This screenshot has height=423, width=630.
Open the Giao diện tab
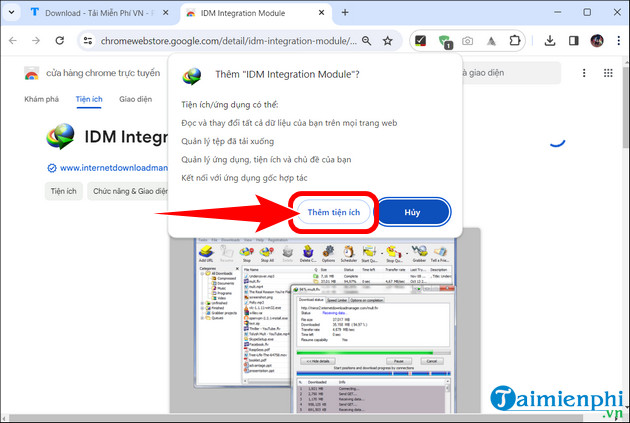135,99
